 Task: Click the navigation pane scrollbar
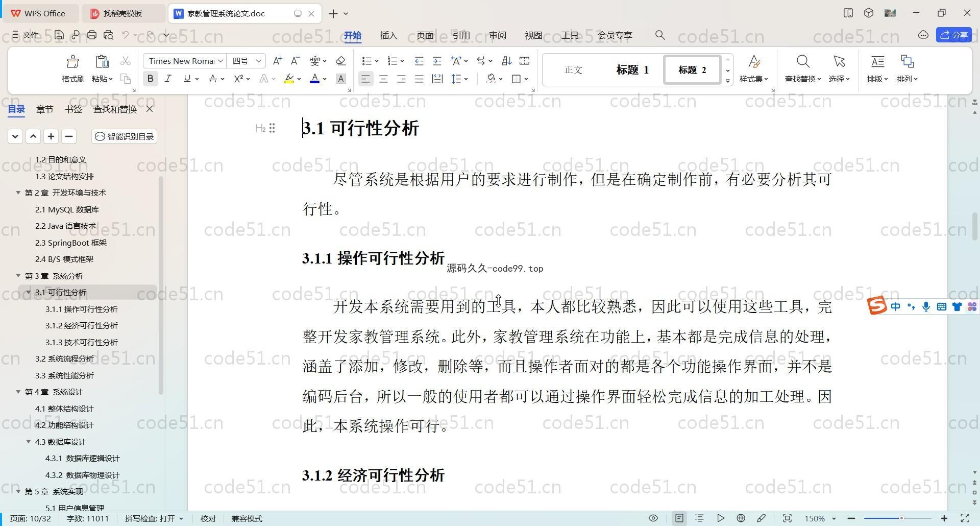pyautogui.click(x=161, y=285)
